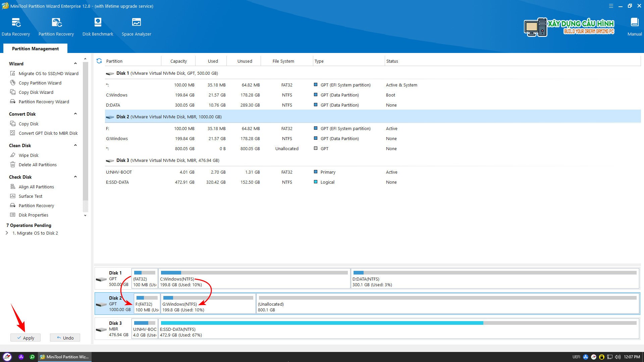The image size is (644, 362).
Task: Select the Disk 1 header row
Action: pyautogui.click(x=373, y=73)
